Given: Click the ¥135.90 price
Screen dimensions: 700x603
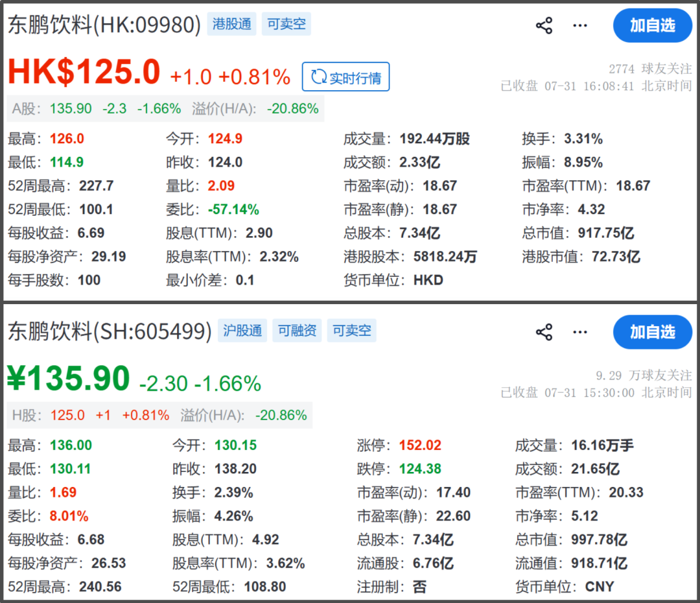Looking at the screenshot, I should (69, 378).
